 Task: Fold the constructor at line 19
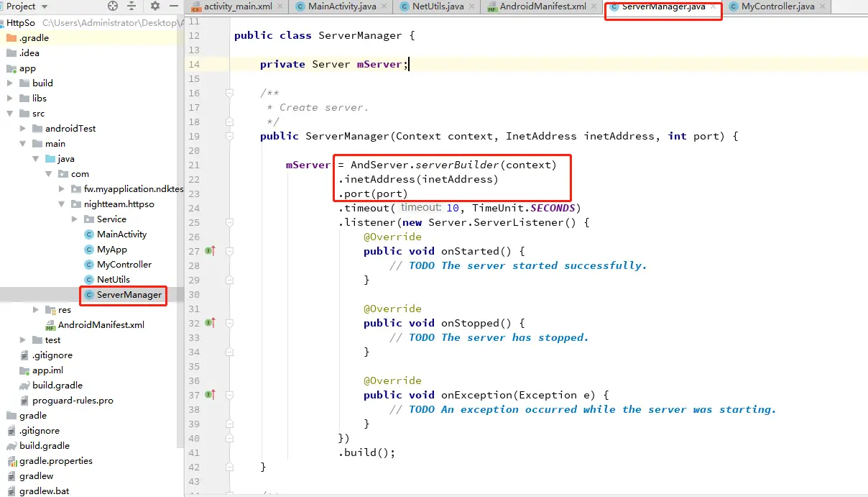[x=229, y=136]
